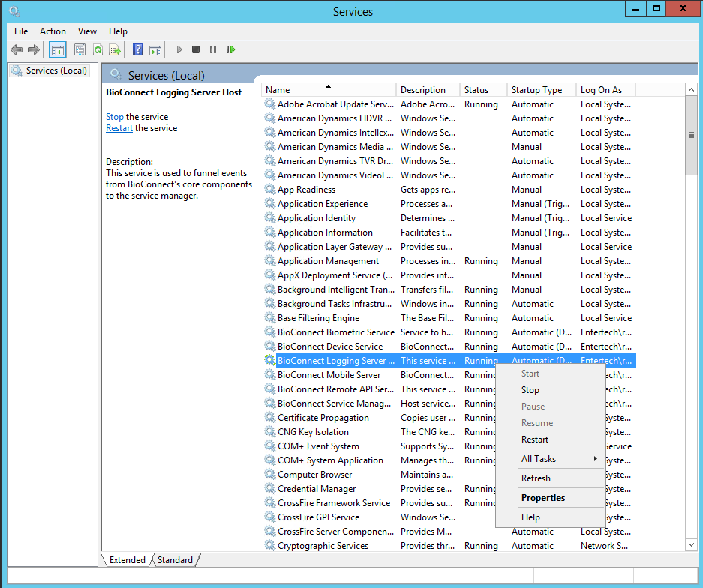Click the gear icon beside Cryptographic Services
This screenshot has width=703, height=588.
(270, 546)
